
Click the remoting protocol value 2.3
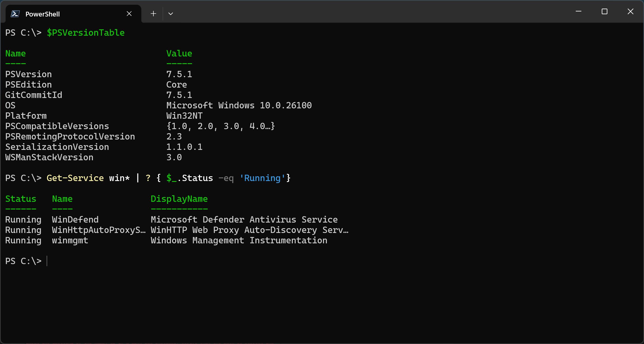[174, 137]
